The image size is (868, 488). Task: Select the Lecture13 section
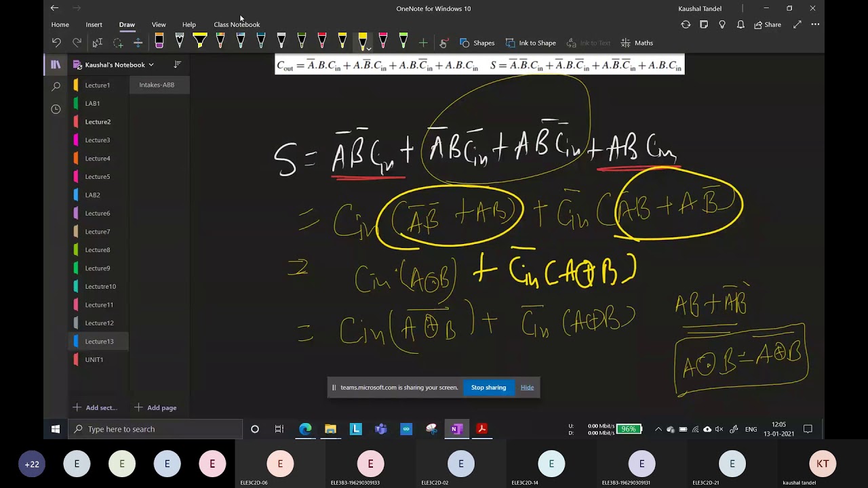[x=98, y=341]
